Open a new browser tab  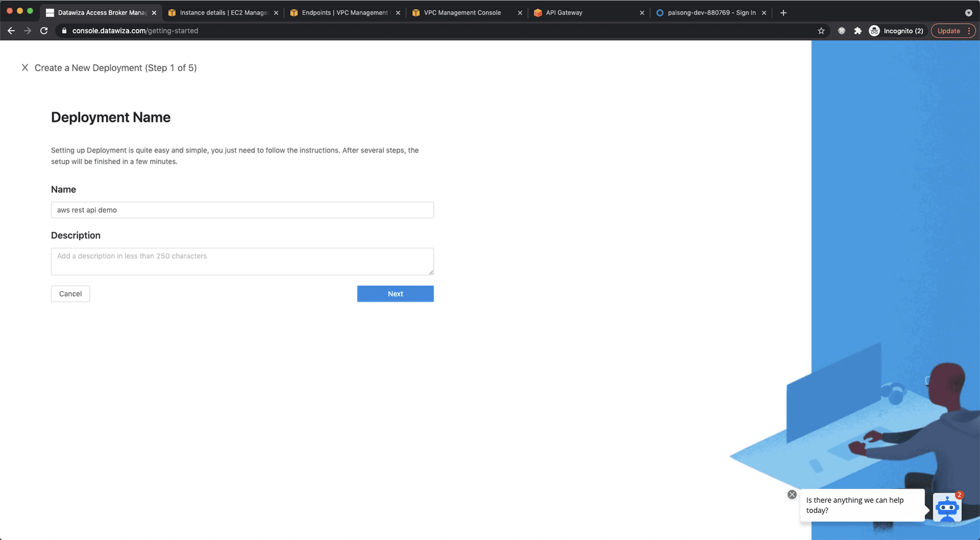coord(783,12)
